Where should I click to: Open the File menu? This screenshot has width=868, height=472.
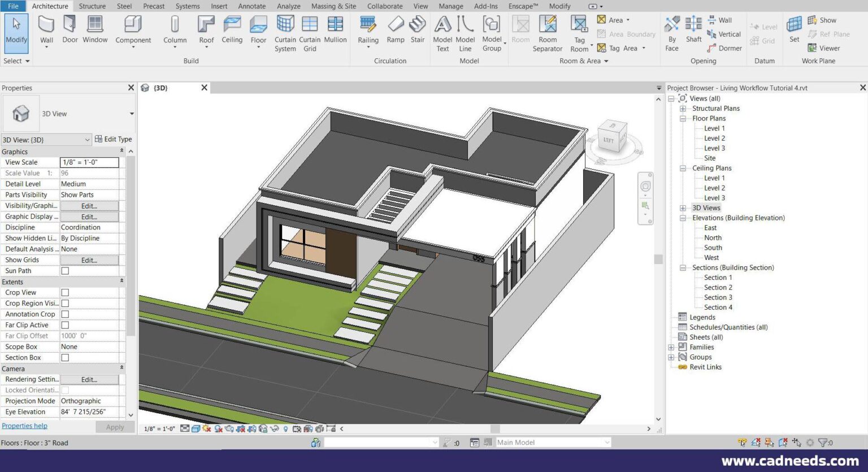point(13,6)
